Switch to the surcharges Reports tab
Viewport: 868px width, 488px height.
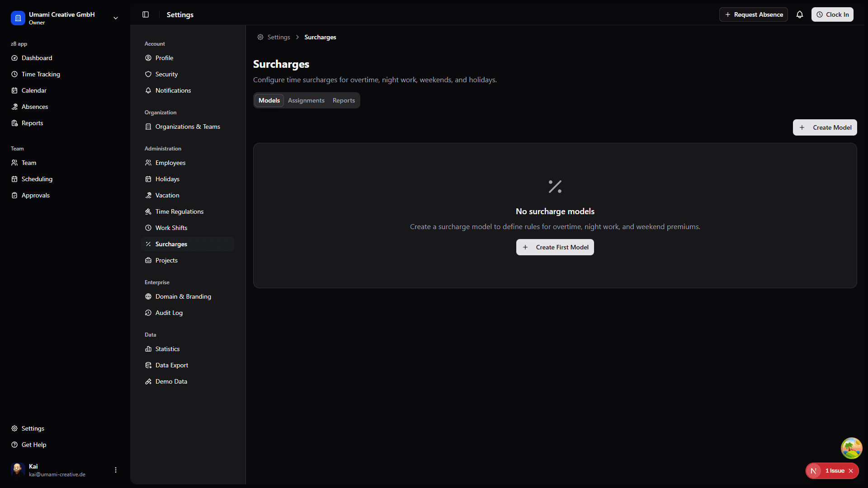[x=344, y=100]
